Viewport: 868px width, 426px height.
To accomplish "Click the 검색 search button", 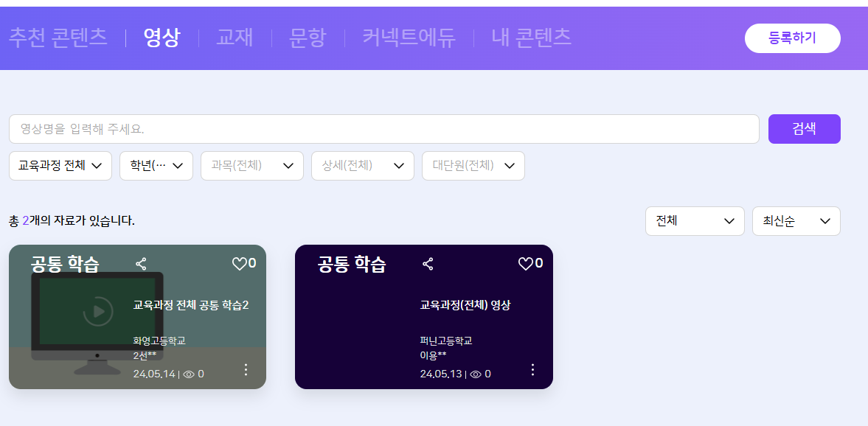I will point(804,129).
